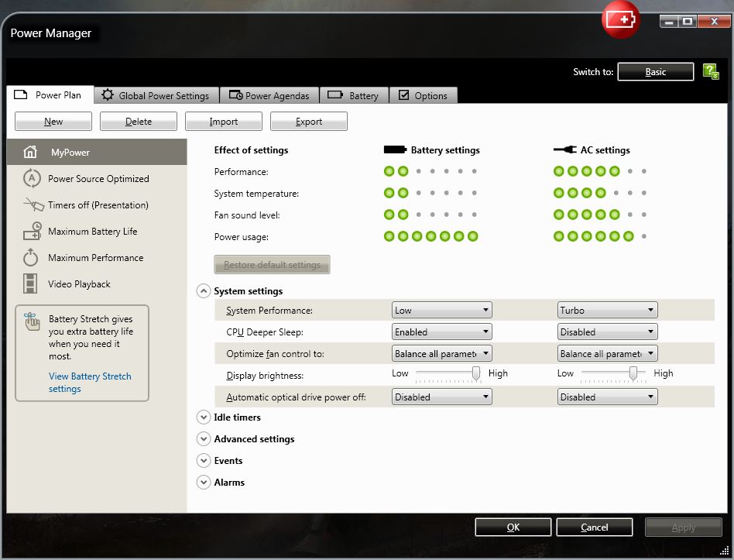Click the AC Display brightness slider thumb
Image resolution: width=734 pixels, height=560 pixels.
tap(633, 373)
